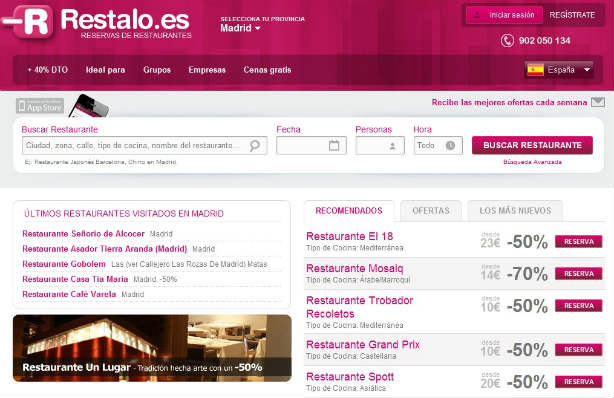614x398 pixels.
Task: Open Restaurante Señorío de Alcocer link
Action: point(83,233)
